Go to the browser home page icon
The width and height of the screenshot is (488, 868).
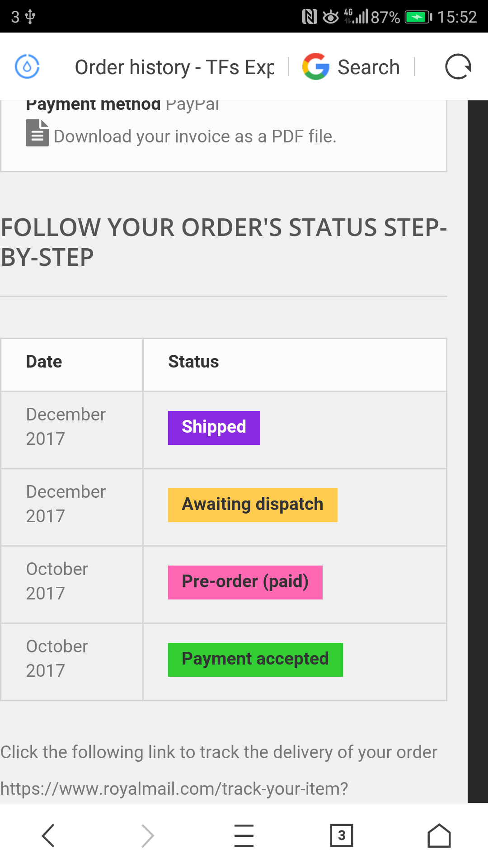pos(439,835)
